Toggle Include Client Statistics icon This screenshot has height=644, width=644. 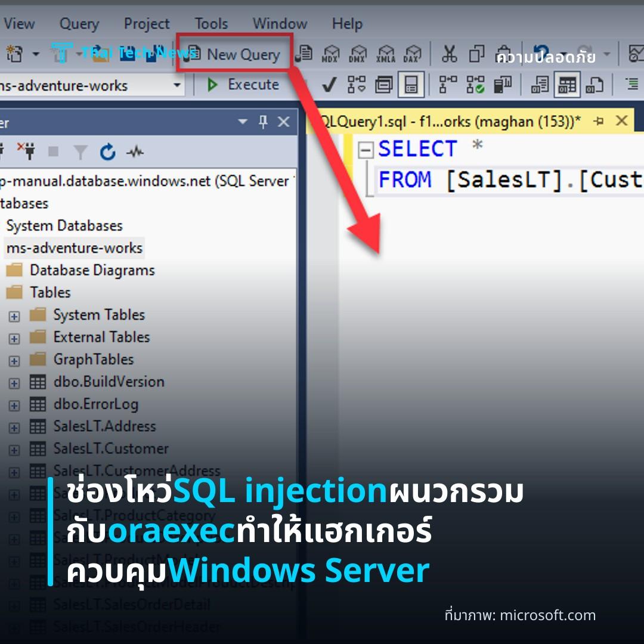(x=502, y=85)
